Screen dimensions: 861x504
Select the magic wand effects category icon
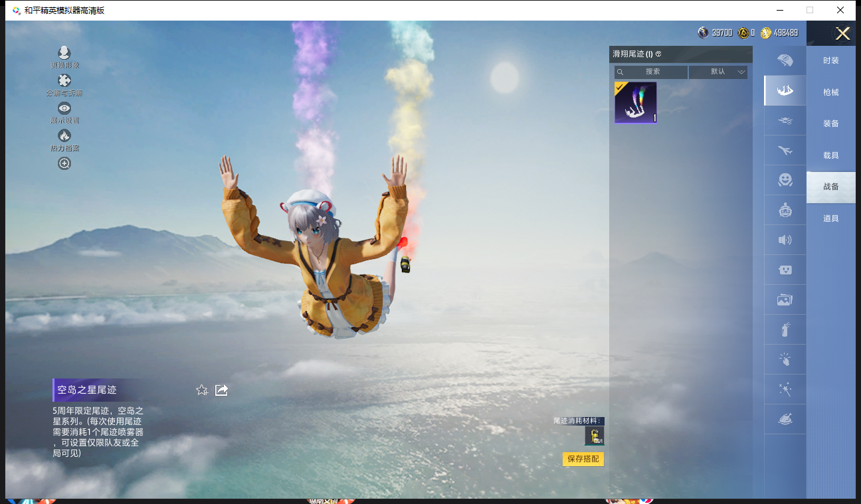pos(785,389)
